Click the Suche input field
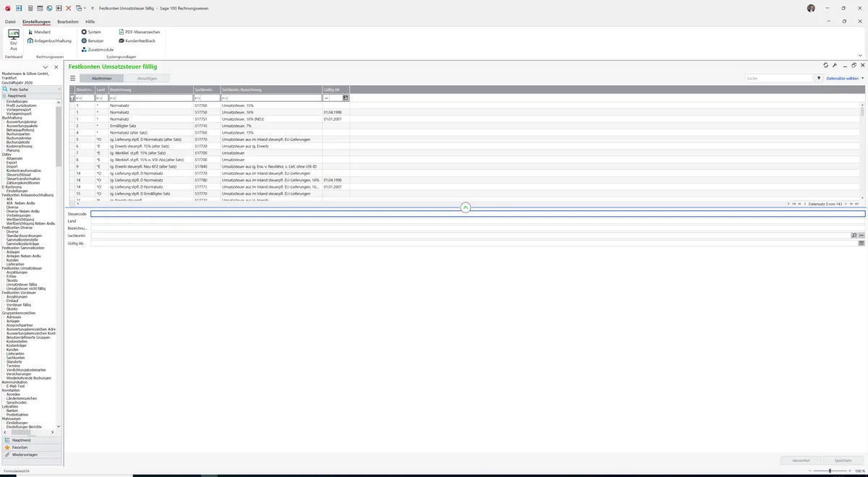This screenshot has width=868, height=477. coord(780,78)
